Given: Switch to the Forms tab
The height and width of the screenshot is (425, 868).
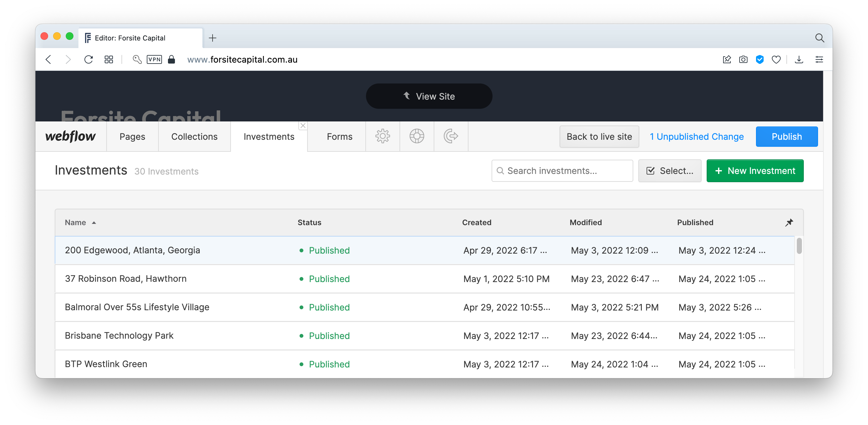Looking at the screenshot, I should (339, 137).
